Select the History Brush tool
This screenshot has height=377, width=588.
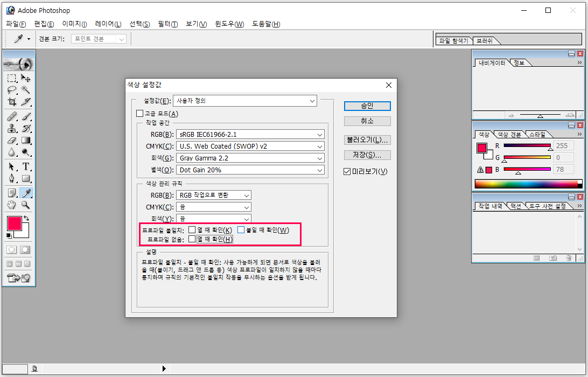[25, 128]
